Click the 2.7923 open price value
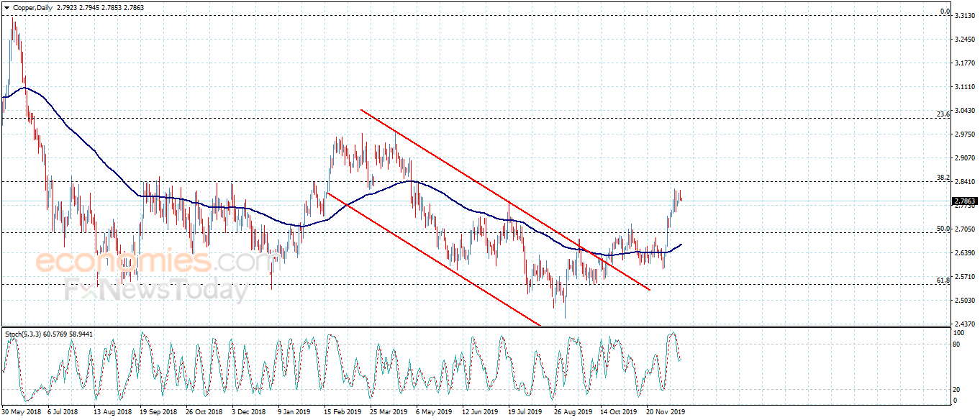 point(67,6)
